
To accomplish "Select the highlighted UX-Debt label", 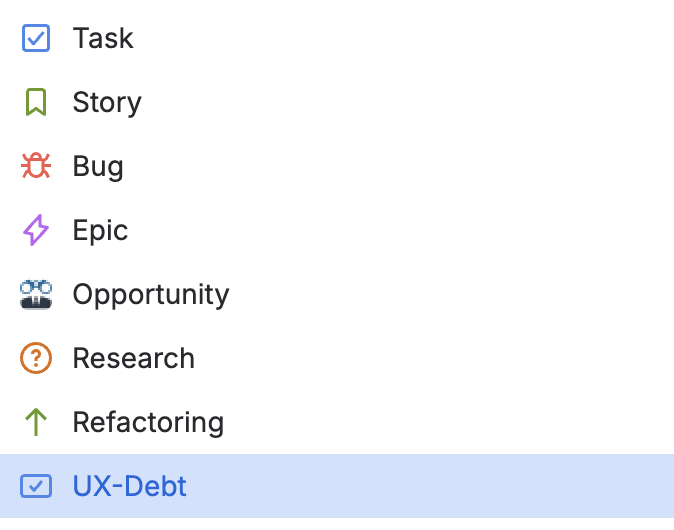I will coord(130,486).
